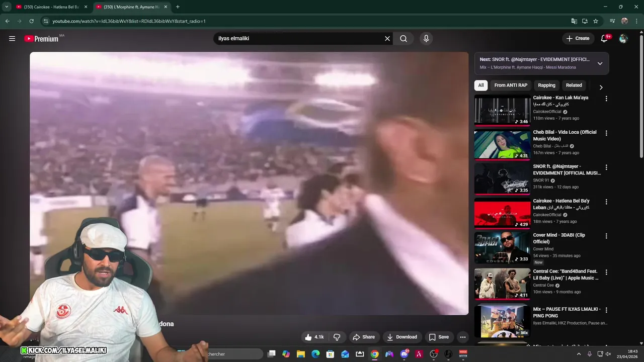Show more filter chips with right arrow
Screen dimensions: 644x362
click(601, 87)
